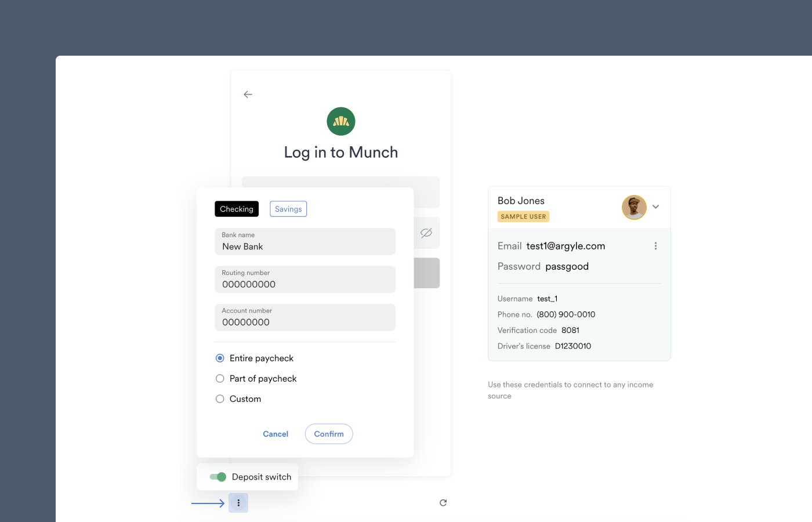Screen dimensions: 812x522
Task: Expand the Bob Jones user dropdown
Action: 656,207
